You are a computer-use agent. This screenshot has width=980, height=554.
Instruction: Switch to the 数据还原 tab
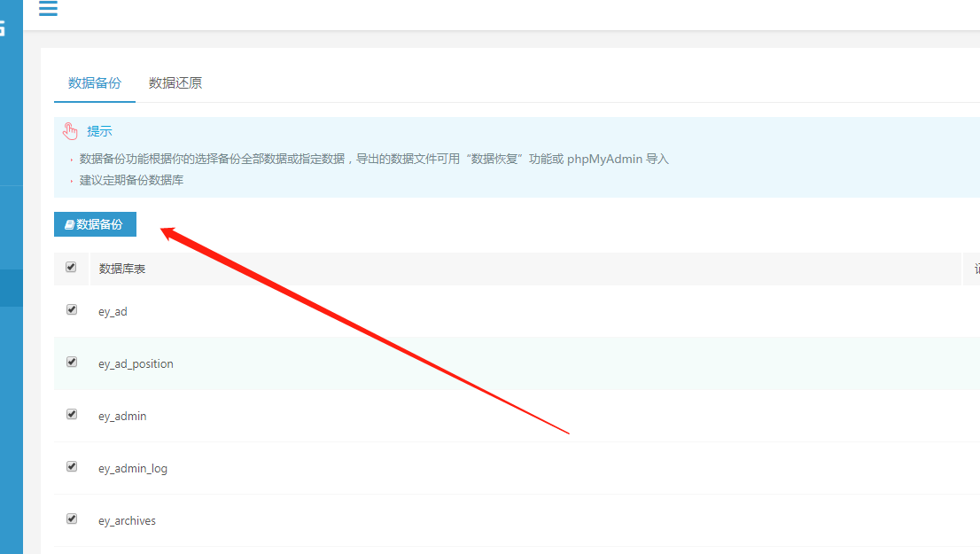175,83
